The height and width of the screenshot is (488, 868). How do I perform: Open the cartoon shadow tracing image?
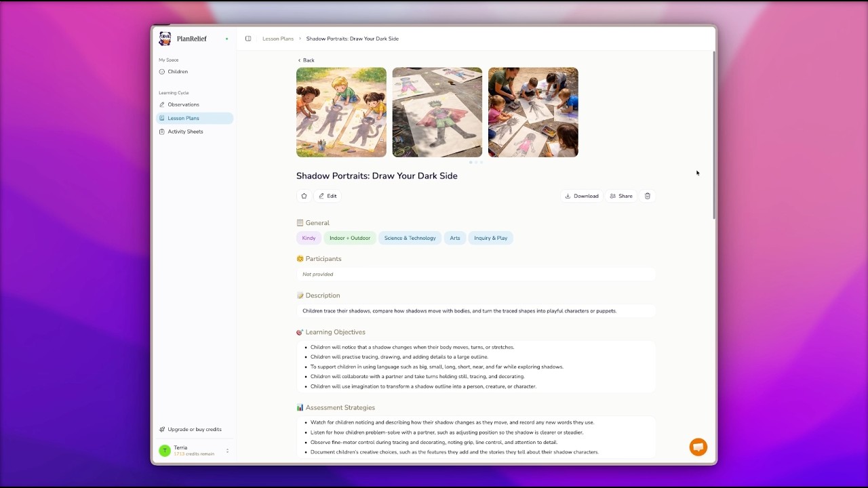(341, 113)
